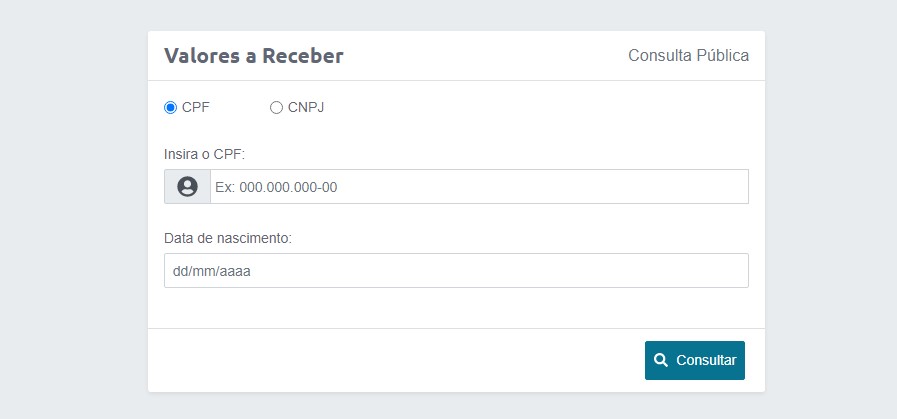
Task: Select the CPF radio button
Action: pyautogui.click(x=171, y=108)
